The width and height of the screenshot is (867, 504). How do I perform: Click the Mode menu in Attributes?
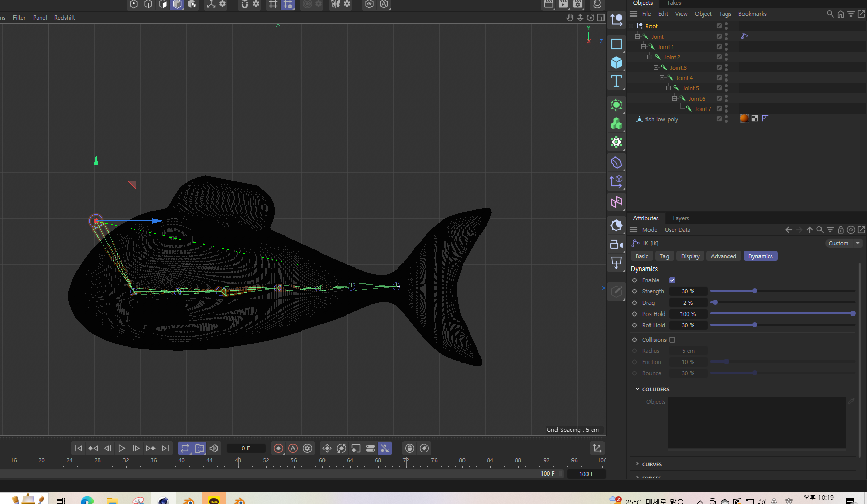coord(649,230)
